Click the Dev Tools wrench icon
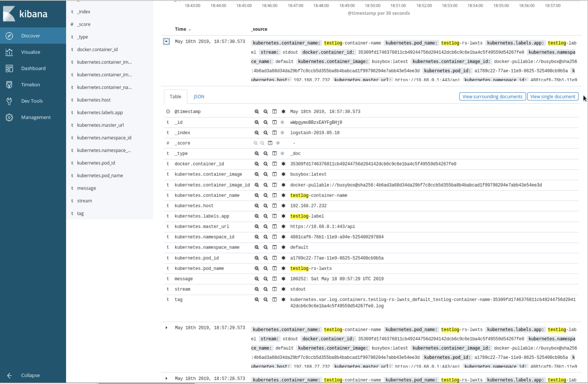Image resolution: width=588 pixels, height=384 pixels. click(x=9, y=101)
